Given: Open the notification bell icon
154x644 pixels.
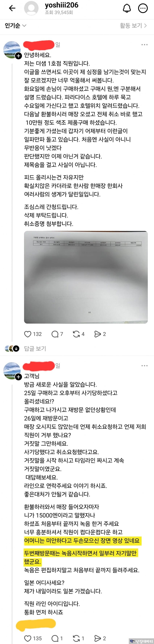Looking at the screenshot, I should (x=127, y=8).
